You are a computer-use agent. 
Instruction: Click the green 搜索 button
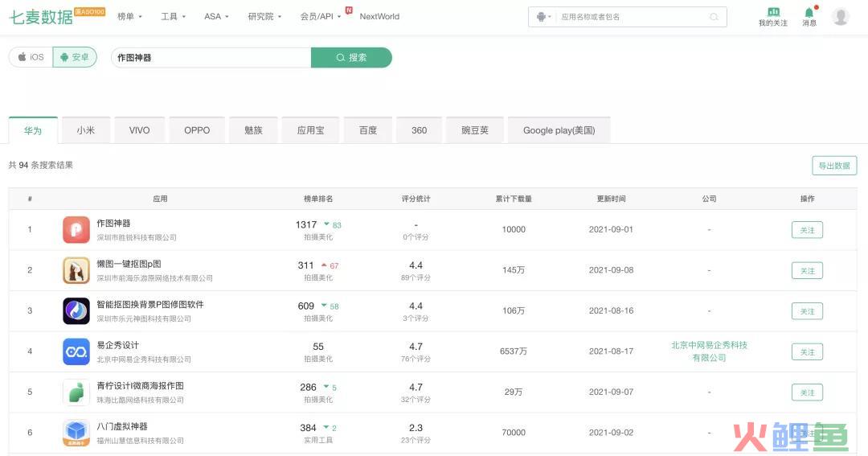pyautogui.click(x=351, y=57)
